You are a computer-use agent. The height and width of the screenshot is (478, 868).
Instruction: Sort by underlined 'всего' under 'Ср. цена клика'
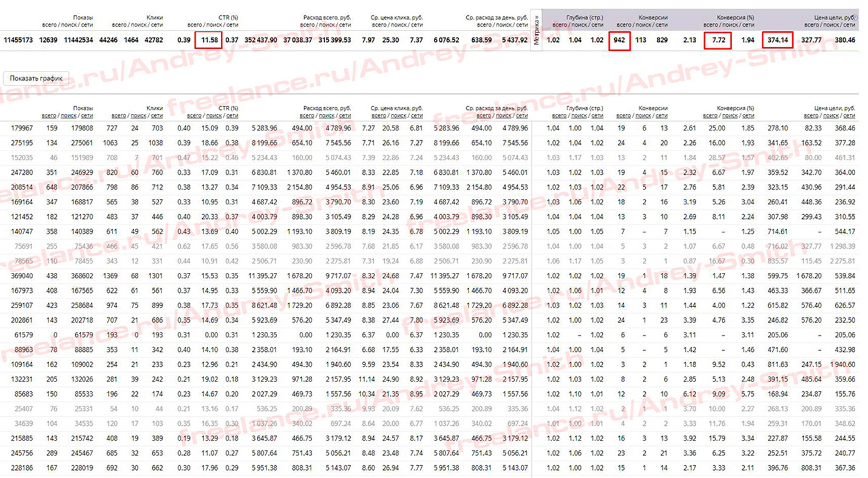point(379,115)
